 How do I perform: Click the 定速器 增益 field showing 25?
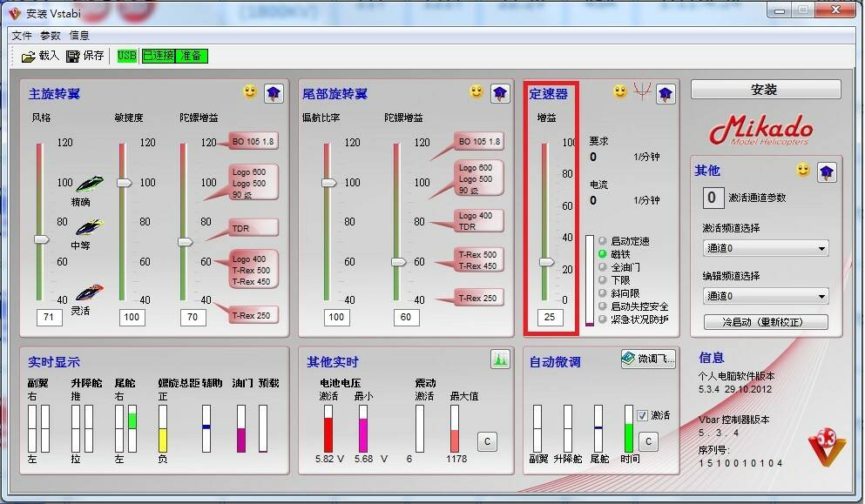coord(550,317)
